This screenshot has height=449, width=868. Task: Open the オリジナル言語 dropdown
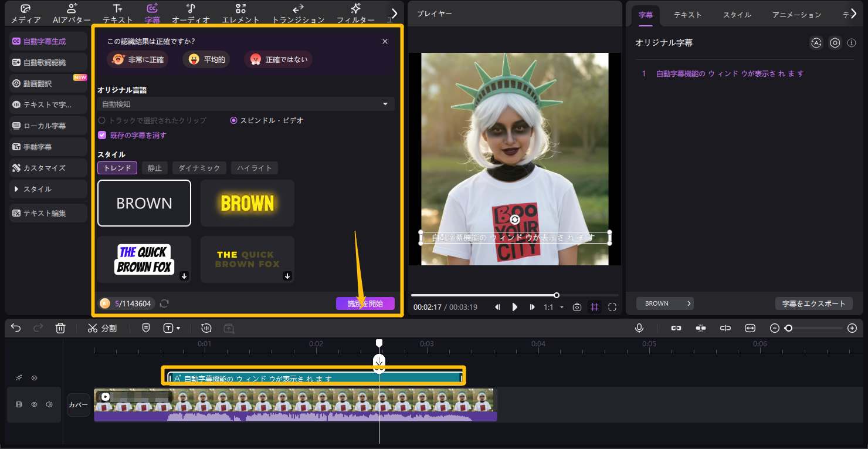(x=246, y=104)
